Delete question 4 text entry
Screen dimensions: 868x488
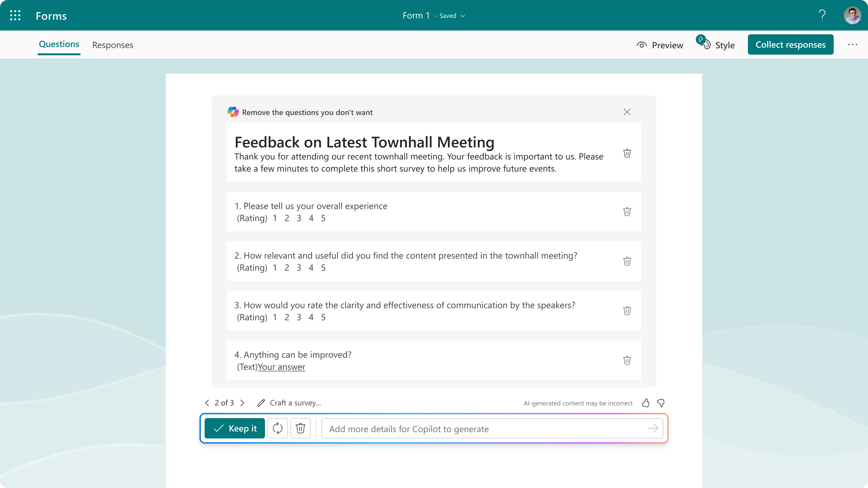627,361
